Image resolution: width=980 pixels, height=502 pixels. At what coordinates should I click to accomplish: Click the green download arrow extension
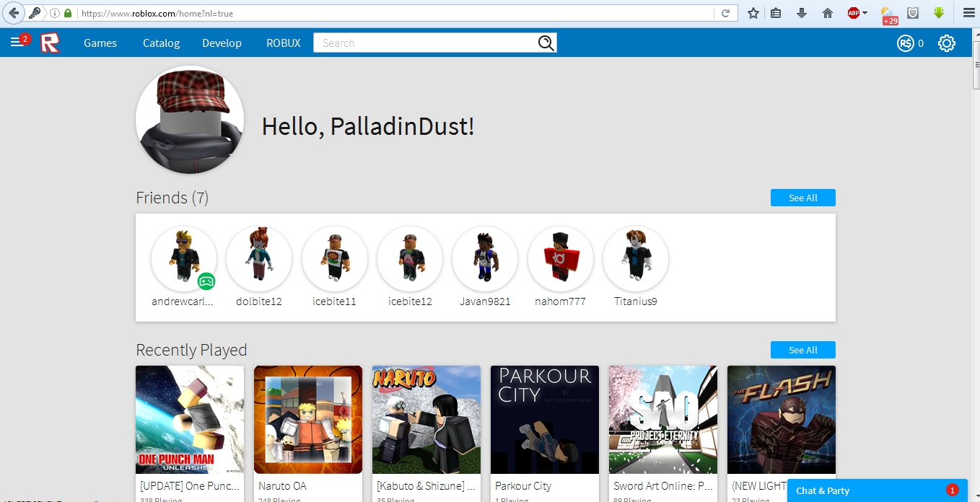[x=939, y=13]
